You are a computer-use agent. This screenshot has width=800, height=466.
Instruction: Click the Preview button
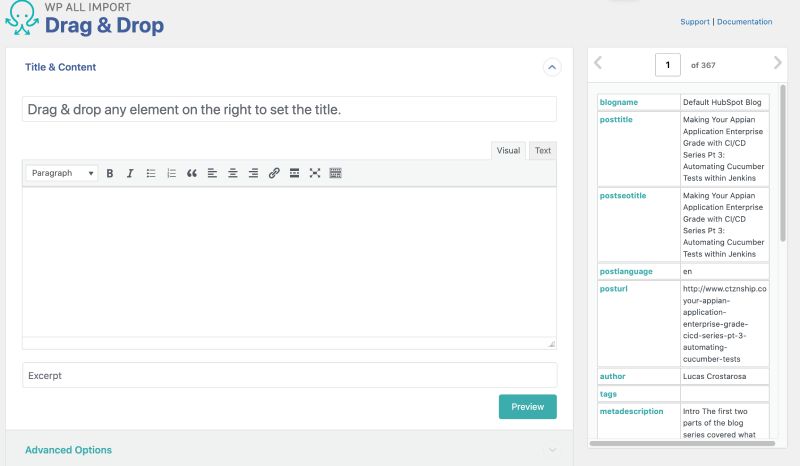click(528, 407)
